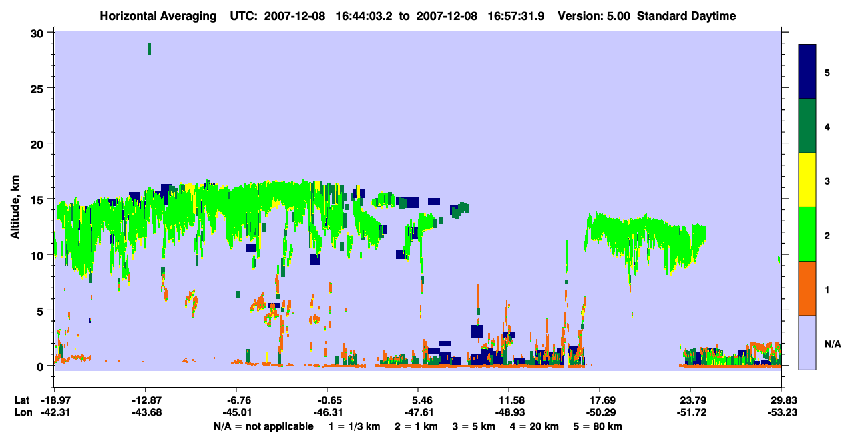Click the dark blue colorbar segment labeled 5
868x445 pixels.
(x=807, y=71)
